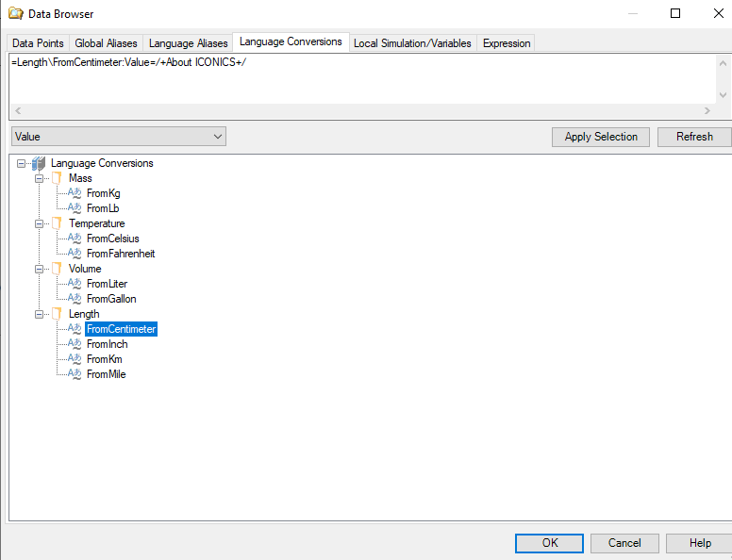The width and height of the screenshot is (732, 560).
Task: Click the FromMile conversion icon
Action: 75,374
